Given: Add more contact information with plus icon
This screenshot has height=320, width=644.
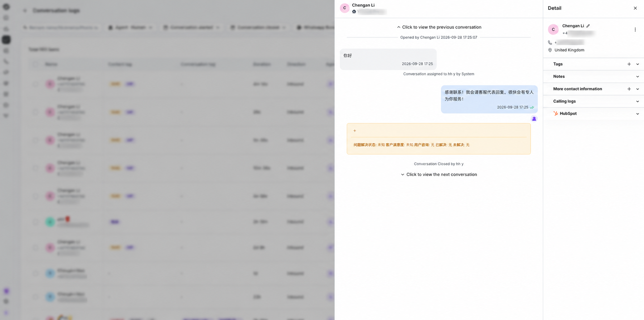Looking at the screenshot, I should [x=629, y=89].
